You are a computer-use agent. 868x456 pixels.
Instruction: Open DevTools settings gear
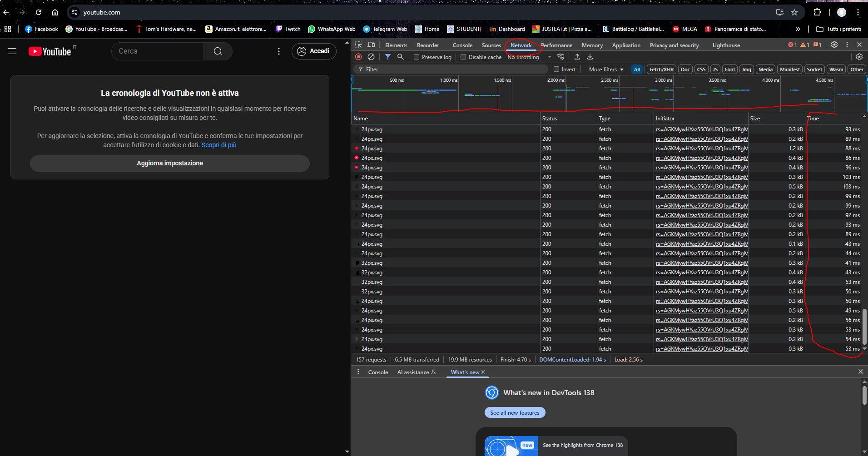click(834, 45)
